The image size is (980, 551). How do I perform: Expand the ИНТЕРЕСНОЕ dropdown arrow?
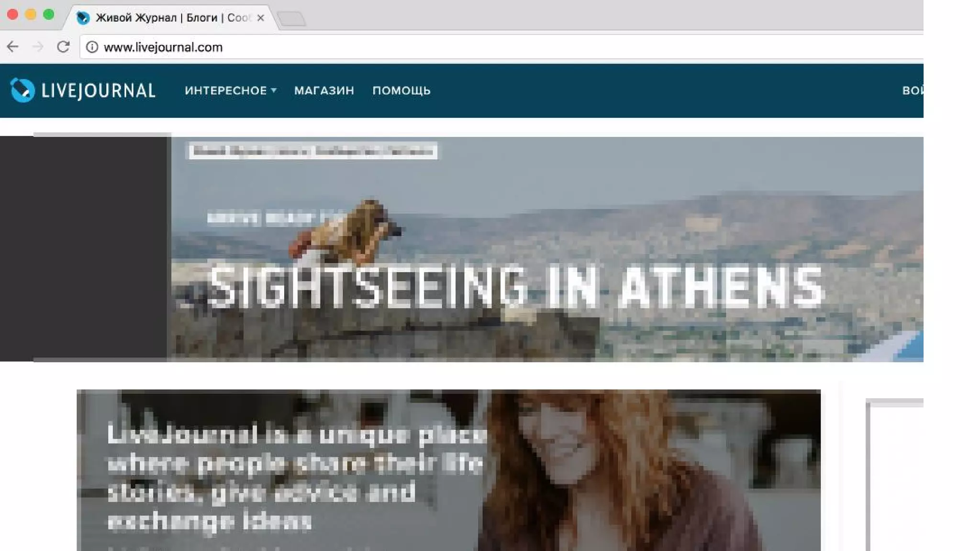click(274, 90)
